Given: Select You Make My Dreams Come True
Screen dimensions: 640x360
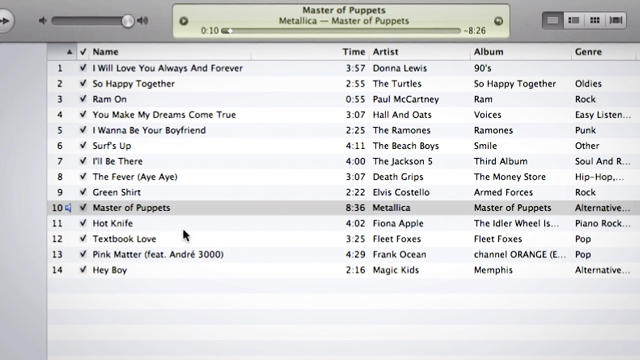Looking at the screenshot, I should point(164,115).
